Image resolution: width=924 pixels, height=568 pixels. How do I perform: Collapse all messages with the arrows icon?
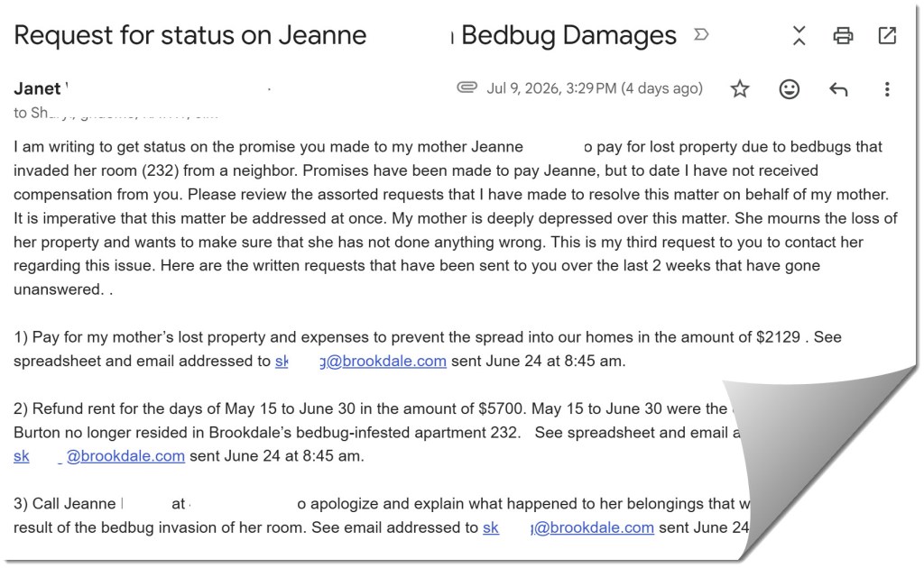tap(799, 36)
